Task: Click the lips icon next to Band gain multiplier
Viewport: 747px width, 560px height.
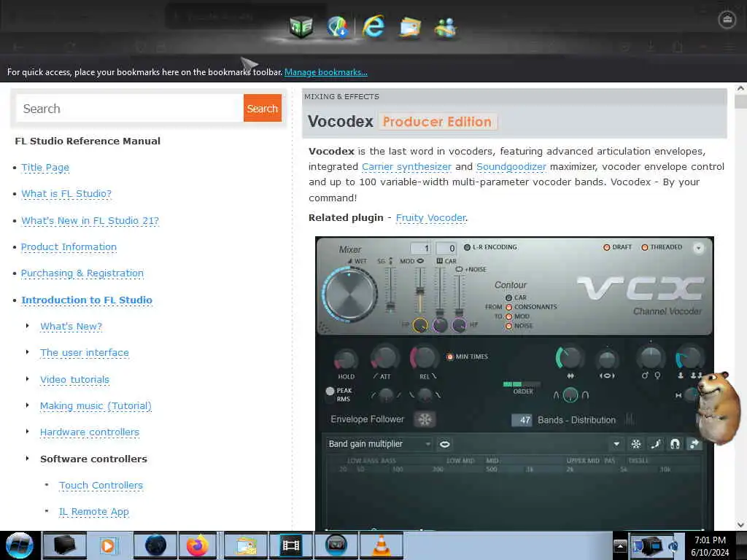Action: 444,444
